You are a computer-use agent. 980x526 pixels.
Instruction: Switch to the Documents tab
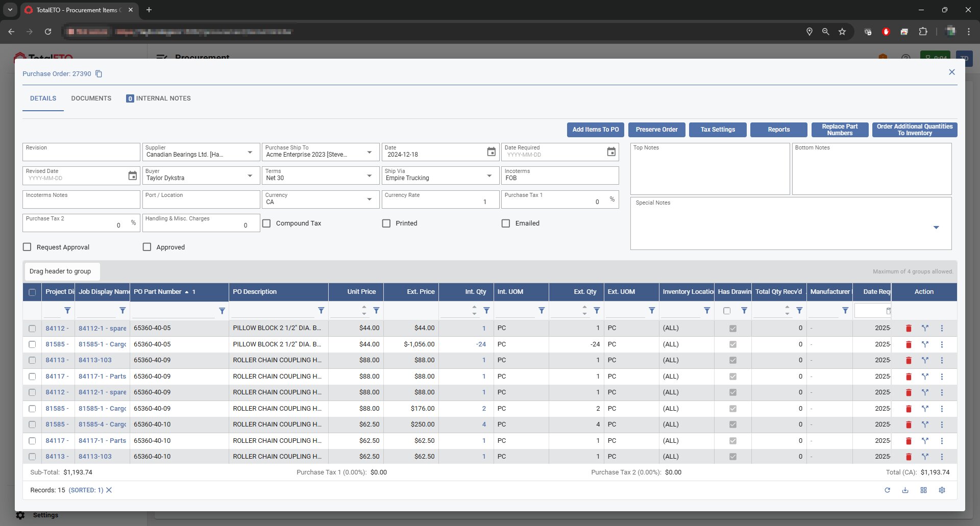click(91, 98)
